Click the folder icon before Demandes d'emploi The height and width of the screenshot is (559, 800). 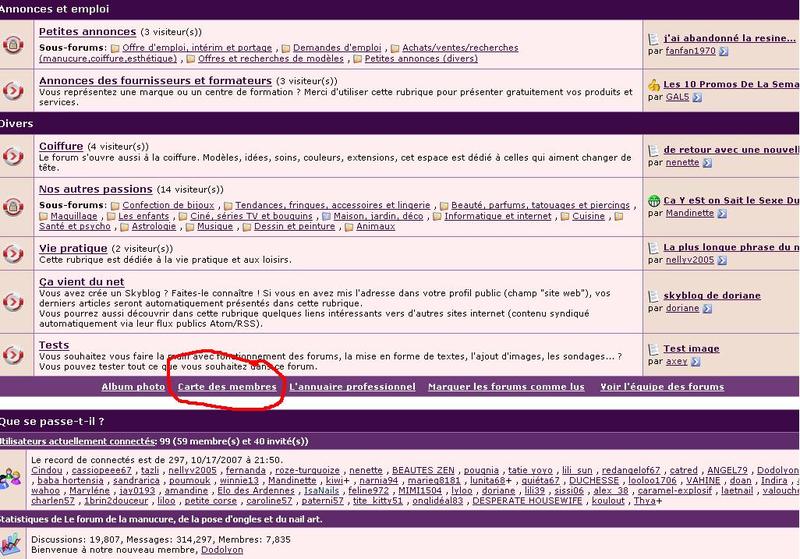pos(286,48)
